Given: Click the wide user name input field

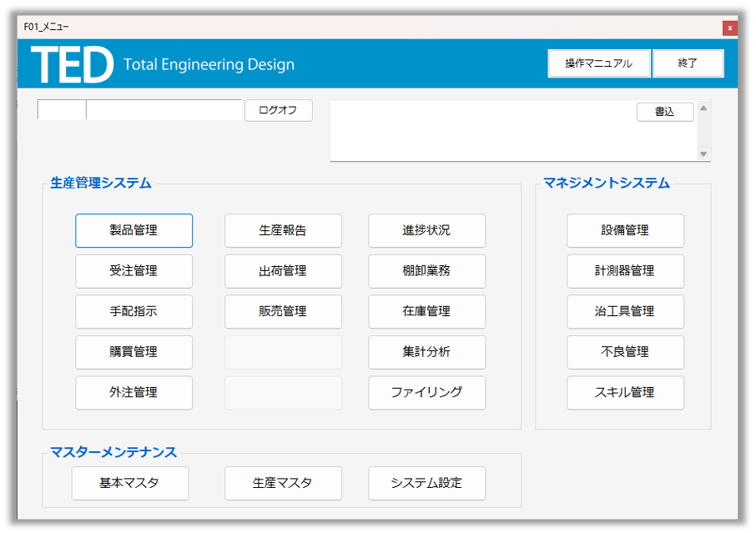Looking at the screenshot, I should click(x=164, y=110).
